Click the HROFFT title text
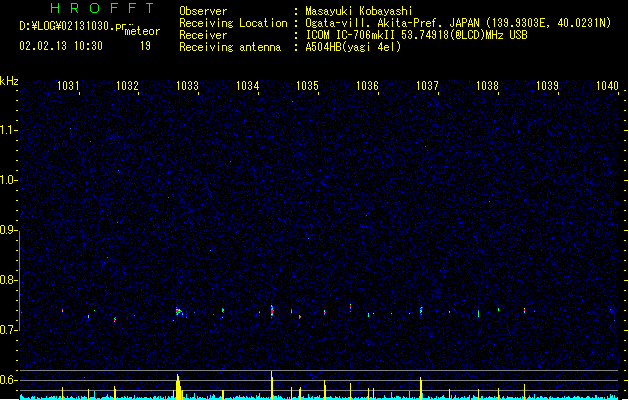Image resolution: width=629 pixels, height=400 pixels. pos(102,8)
